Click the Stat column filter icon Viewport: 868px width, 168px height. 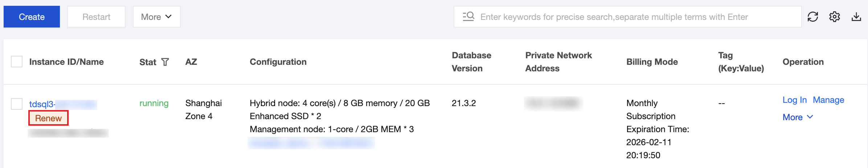(165, 62)
